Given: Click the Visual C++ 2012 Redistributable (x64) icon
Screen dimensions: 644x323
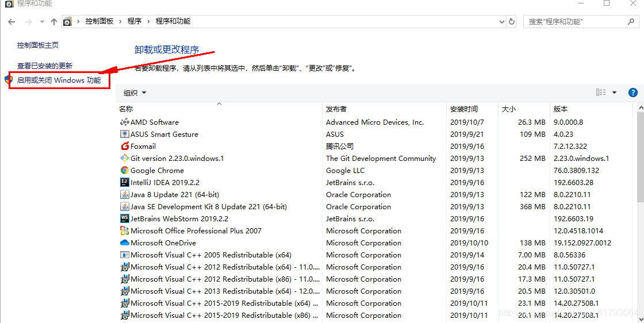Looking at the screenshot, I should pos(124,267).
